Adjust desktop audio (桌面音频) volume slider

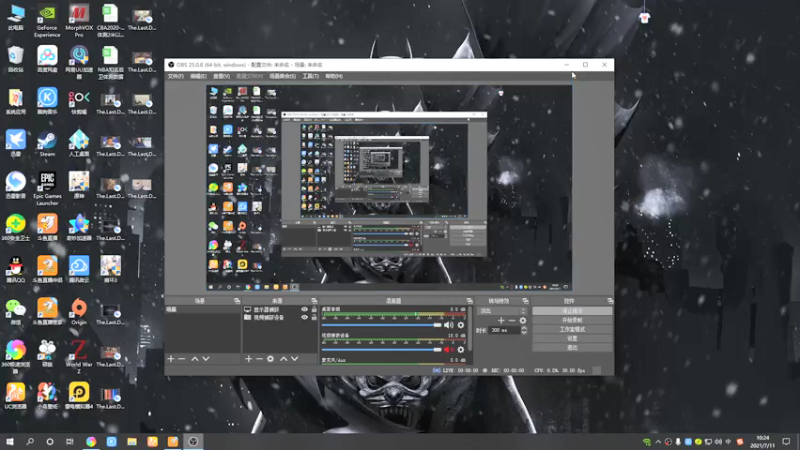[382, 325]
